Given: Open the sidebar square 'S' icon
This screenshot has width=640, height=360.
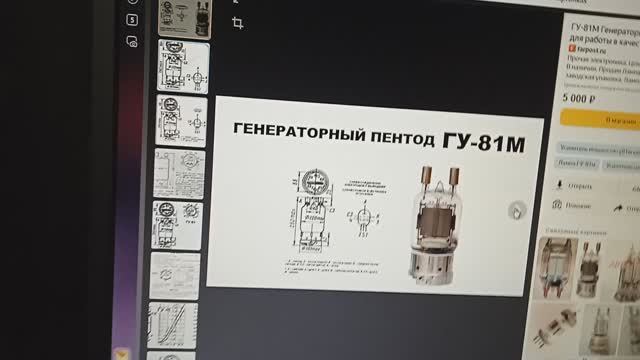Looking at the screenshot, I should click(x=132, y=20).
